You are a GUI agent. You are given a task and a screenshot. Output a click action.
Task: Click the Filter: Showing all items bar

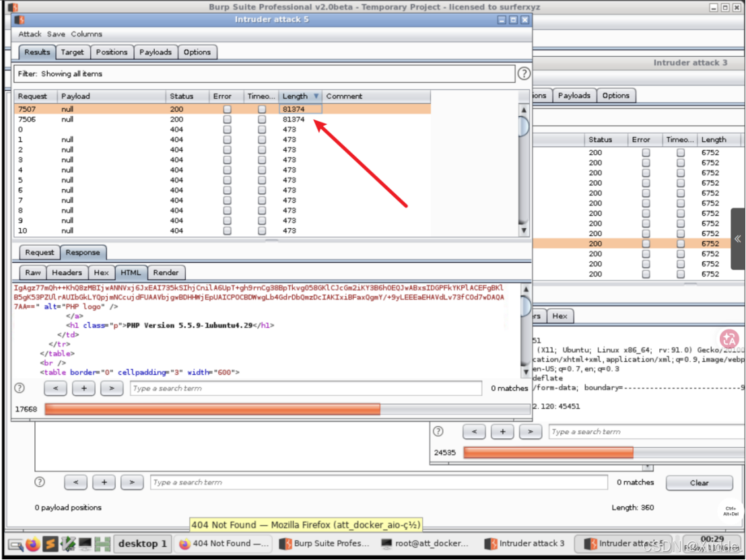[265, 74]
